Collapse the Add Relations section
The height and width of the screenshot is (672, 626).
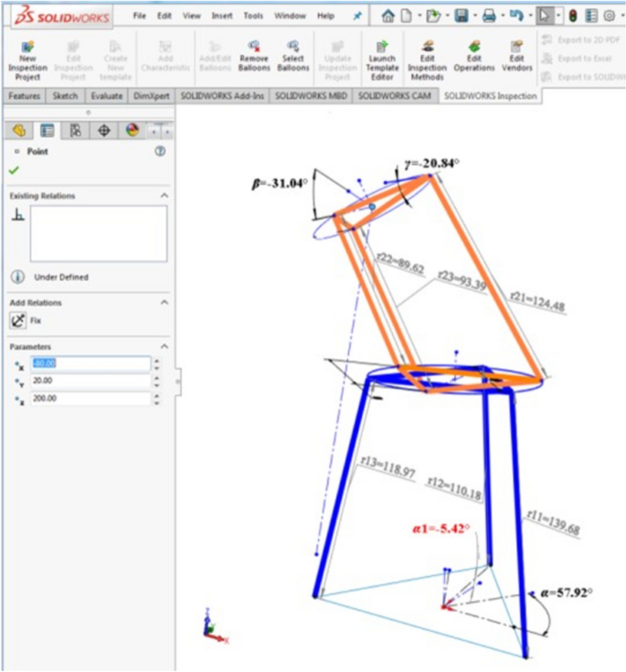coord(164,303)
